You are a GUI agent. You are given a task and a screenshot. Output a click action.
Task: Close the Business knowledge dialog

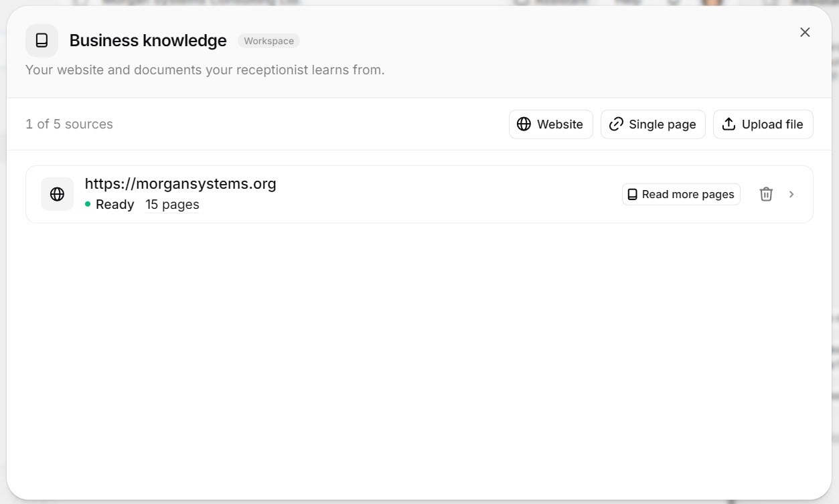(x=805, y=32)
